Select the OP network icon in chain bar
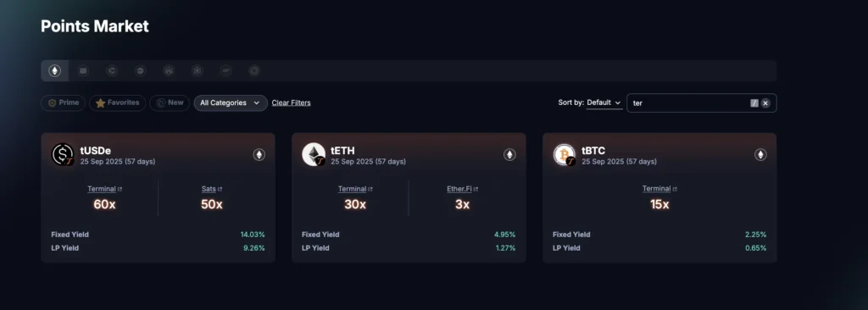868x310 pixels. point(225,71)
